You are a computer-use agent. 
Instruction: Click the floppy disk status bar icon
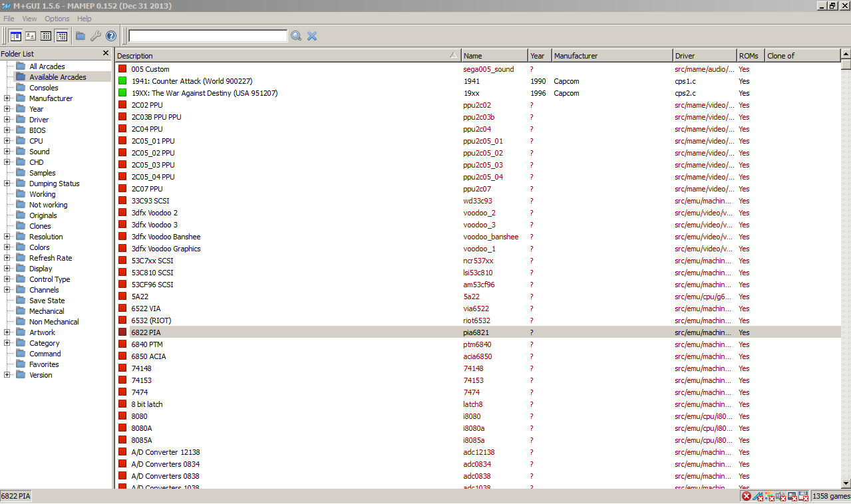[x=803, y=496]
